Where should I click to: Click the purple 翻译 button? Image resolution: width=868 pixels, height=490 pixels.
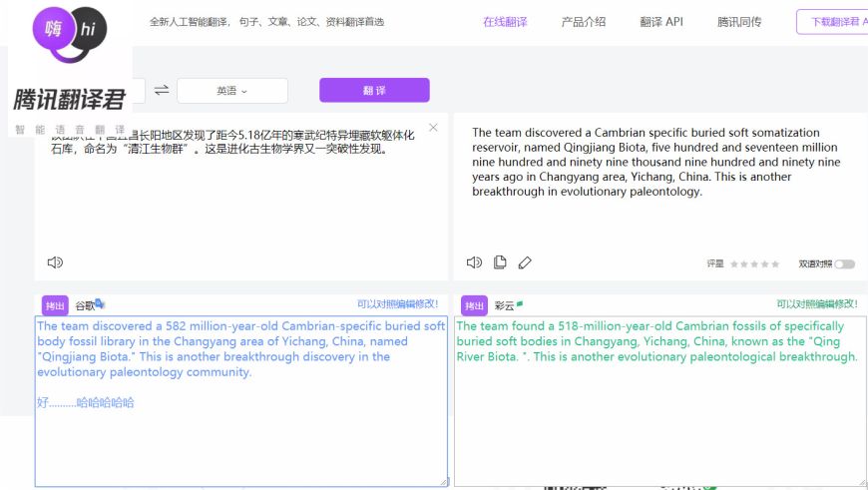(x=374, y=90)
